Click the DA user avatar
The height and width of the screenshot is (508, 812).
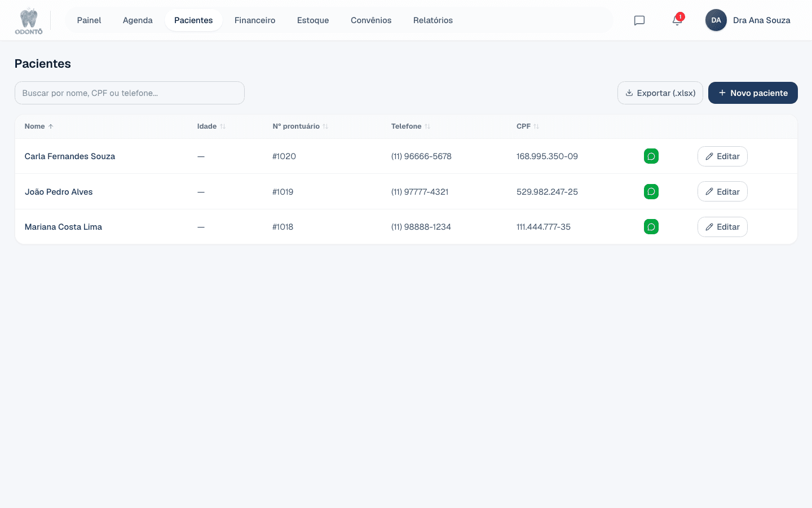tap(716, 20)
